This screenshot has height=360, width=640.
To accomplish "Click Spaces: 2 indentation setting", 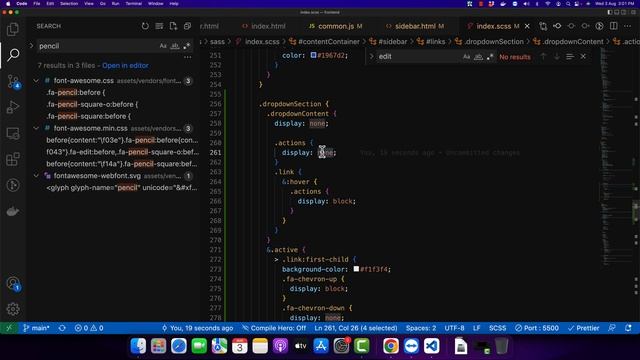I will pyautogui.click(x=421, y=328).
